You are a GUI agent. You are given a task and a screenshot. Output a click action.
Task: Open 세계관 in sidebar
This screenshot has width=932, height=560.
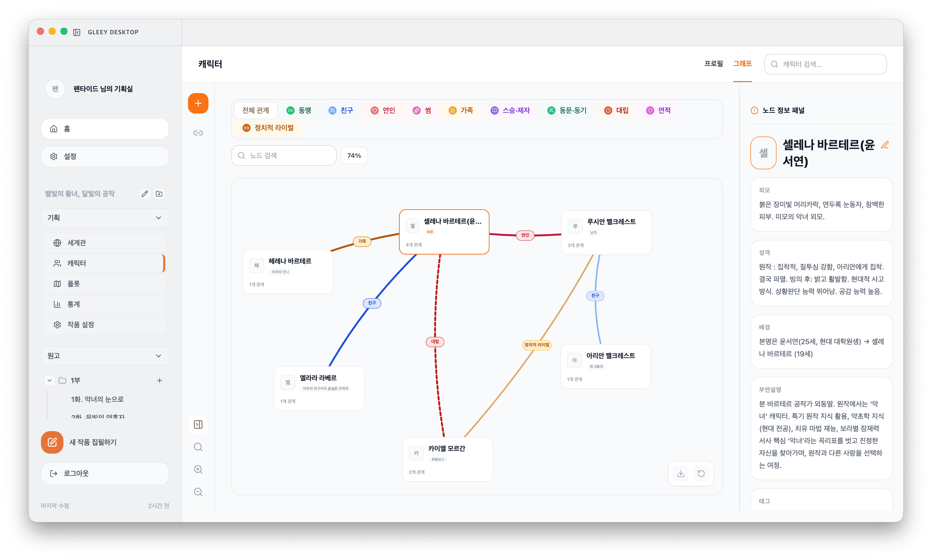tap(105, 243)
